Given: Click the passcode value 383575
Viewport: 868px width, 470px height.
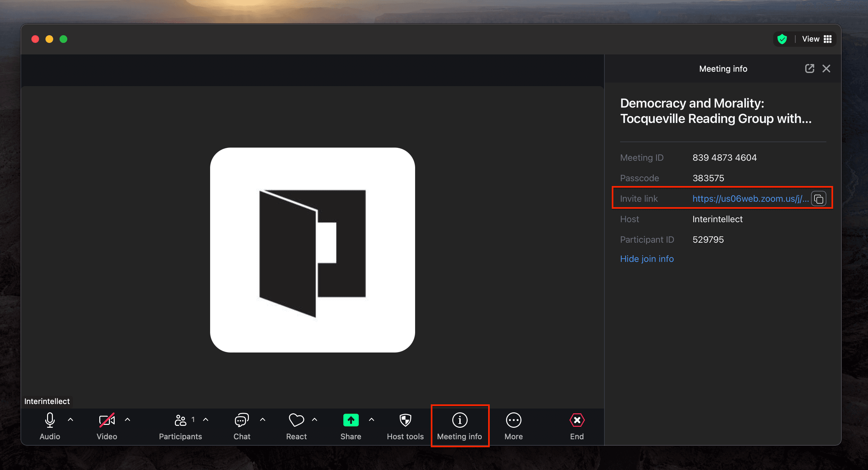Looking at the screenshot, I should tap(708, 178).
